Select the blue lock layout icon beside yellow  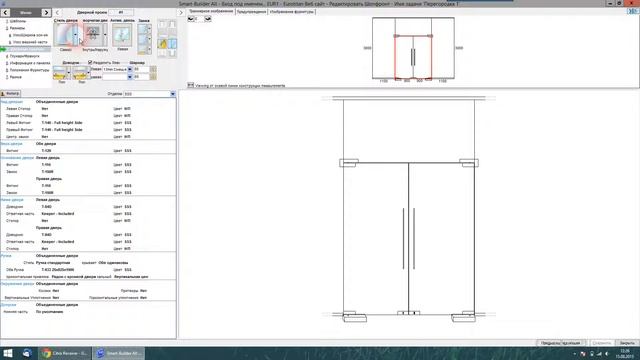pos(173,43)
